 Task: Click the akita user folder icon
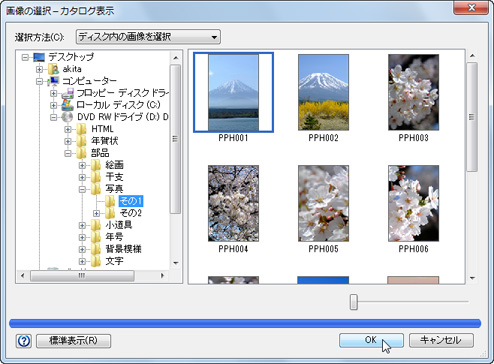click(53, 69)
